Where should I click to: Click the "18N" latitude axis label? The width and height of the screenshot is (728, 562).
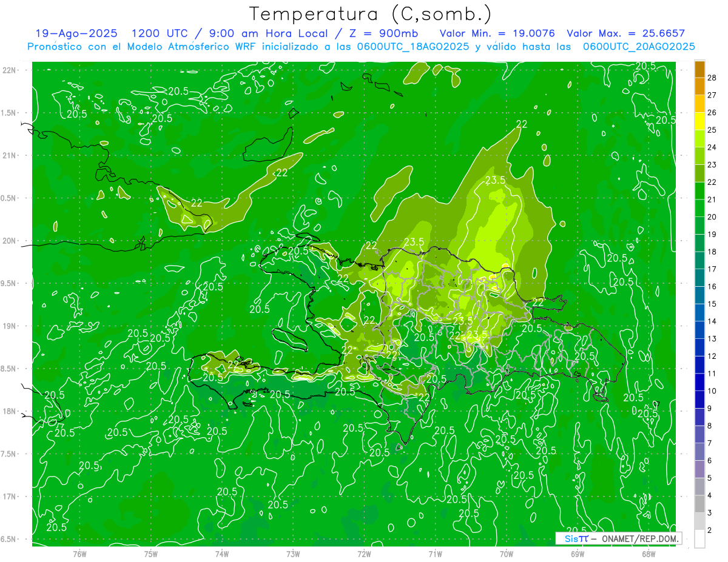9,411
